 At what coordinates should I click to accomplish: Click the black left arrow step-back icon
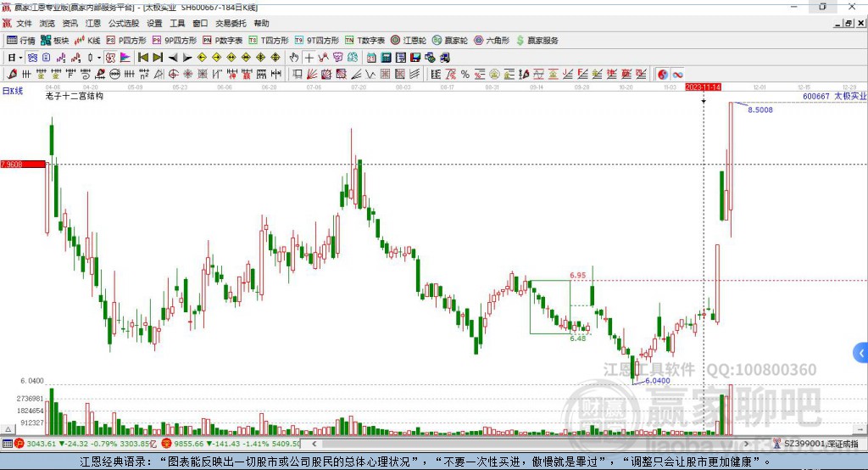tap(173, 58)
